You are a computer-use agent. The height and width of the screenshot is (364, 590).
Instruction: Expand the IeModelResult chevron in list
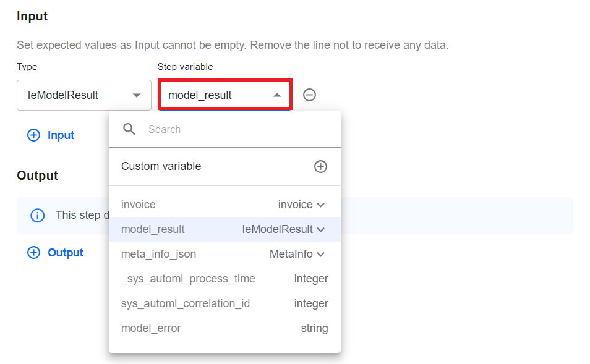320,230
